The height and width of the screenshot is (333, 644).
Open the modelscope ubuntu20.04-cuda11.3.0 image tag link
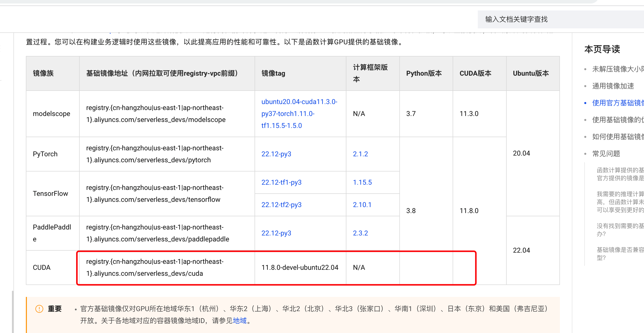tap(299, 113)
